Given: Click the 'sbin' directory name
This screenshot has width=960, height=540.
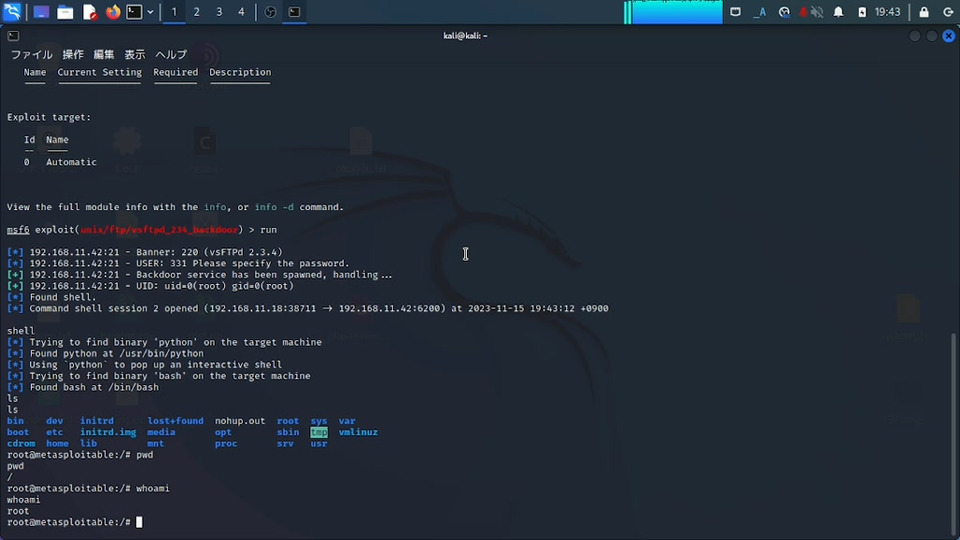Looking at the screenshot, I should pyautogui.click(x=288, y=432).
